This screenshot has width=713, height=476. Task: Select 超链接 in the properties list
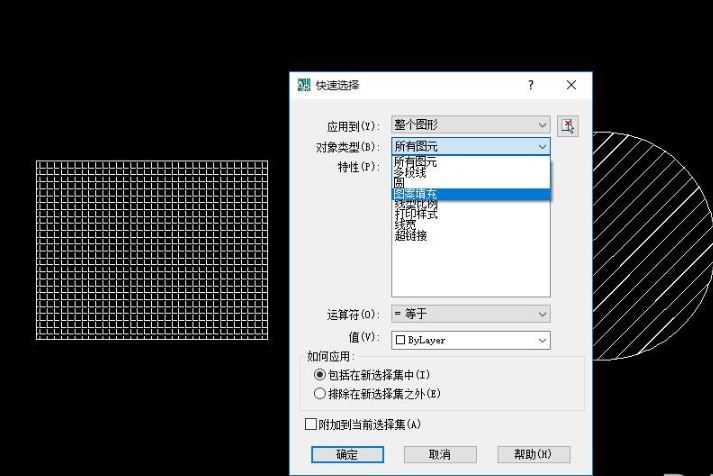click(x=411, y=235)
